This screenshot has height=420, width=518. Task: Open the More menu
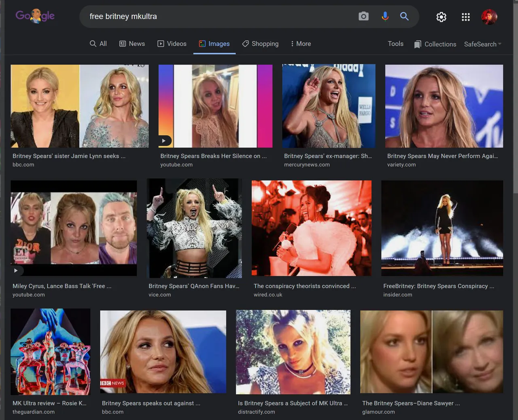(301, 44)
